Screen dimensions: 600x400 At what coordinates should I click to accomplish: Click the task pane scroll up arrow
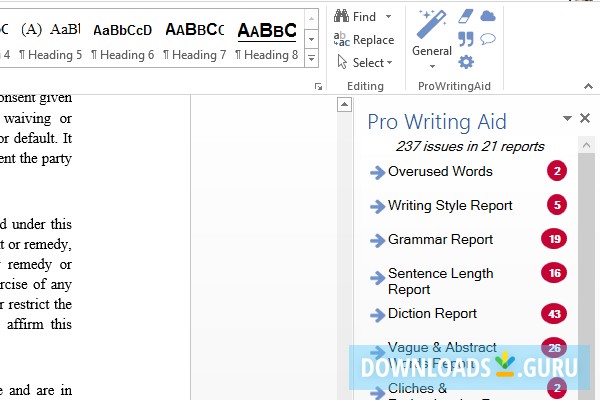[586, 145]
